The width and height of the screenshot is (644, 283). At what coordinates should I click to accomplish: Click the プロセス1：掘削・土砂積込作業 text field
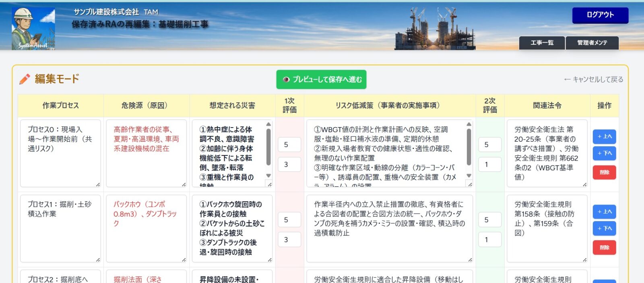click(x=60, y=228)
